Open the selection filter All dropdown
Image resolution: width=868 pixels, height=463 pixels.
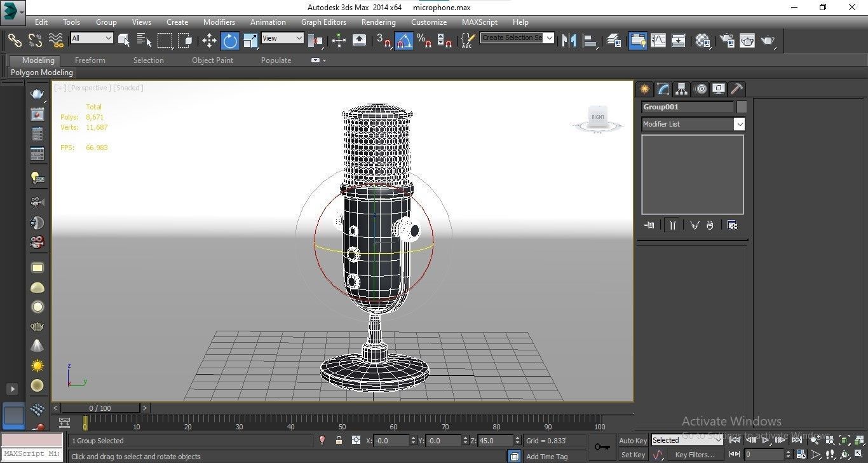pyautogui.click(x=92, y=38)
